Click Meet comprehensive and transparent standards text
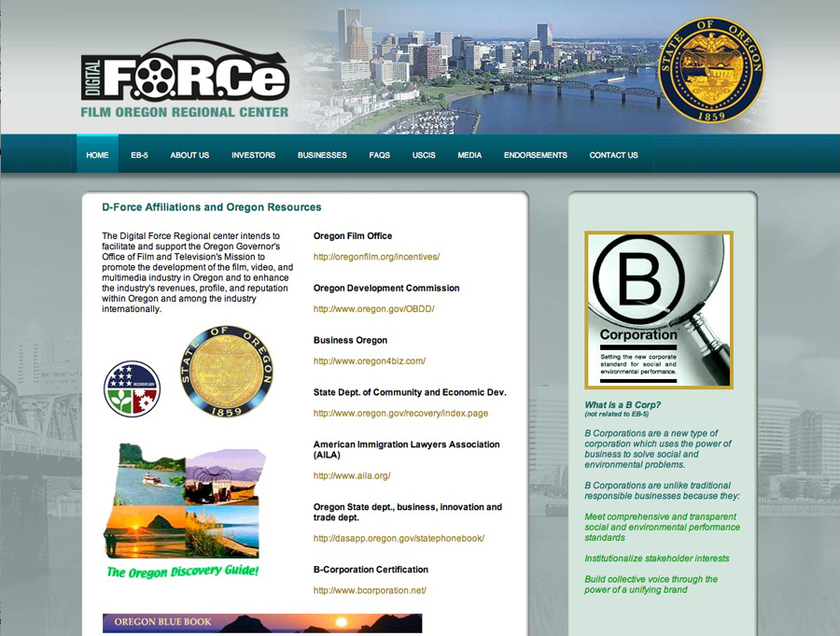 [662, 527]
